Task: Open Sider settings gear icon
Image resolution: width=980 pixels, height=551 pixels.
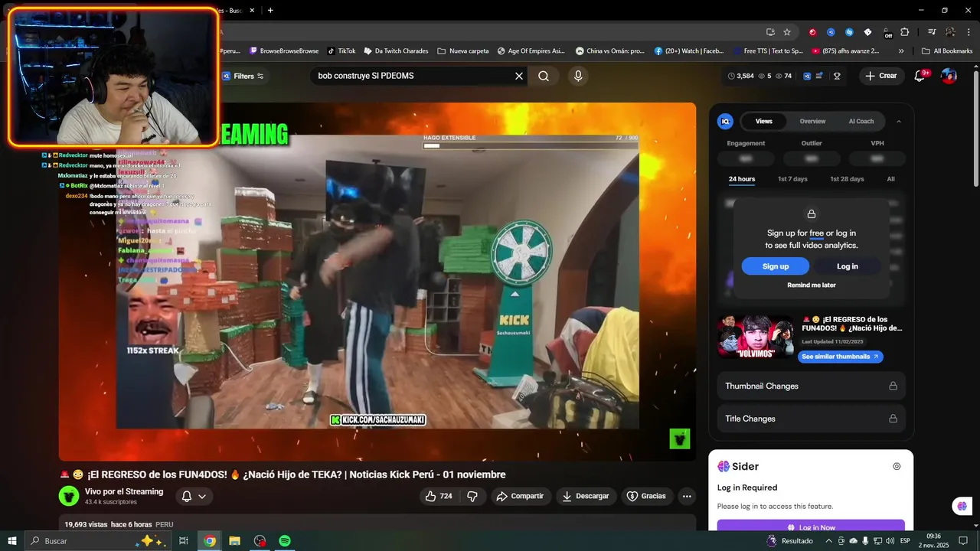Action: [897, 466]
